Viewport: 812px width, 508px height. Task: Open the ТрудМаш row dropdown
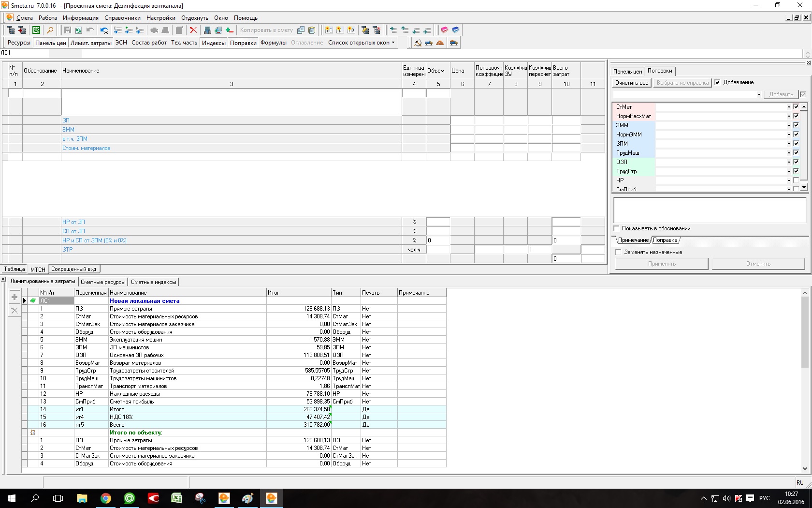(789, 153)
